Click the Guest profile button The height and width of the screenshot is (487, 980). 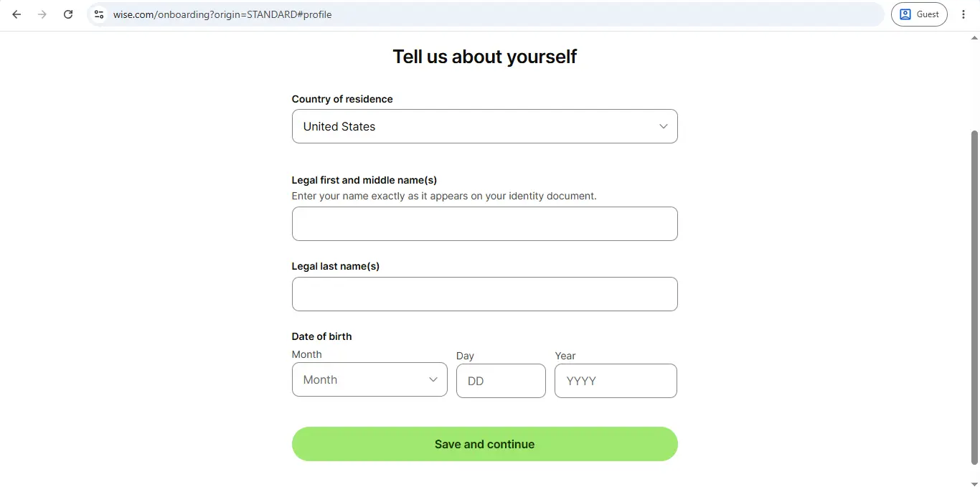click(919, 14)
